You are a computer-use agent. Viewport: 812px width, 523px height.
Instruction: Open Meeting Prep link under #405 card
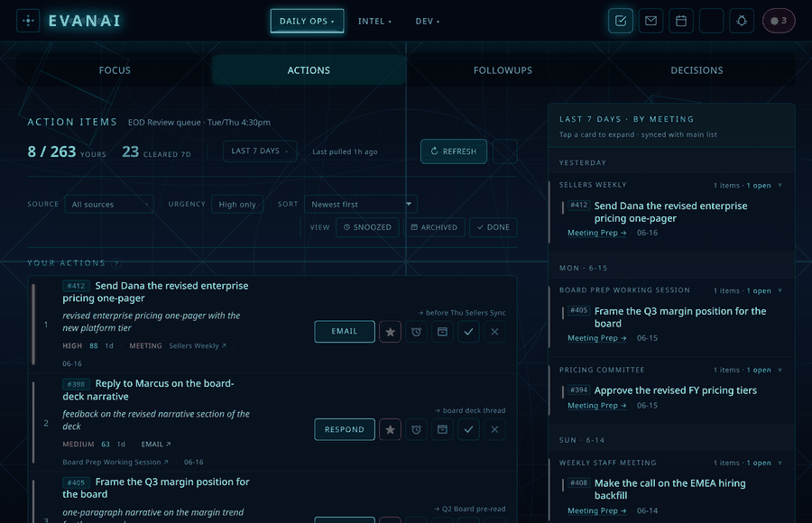[596, 338]
